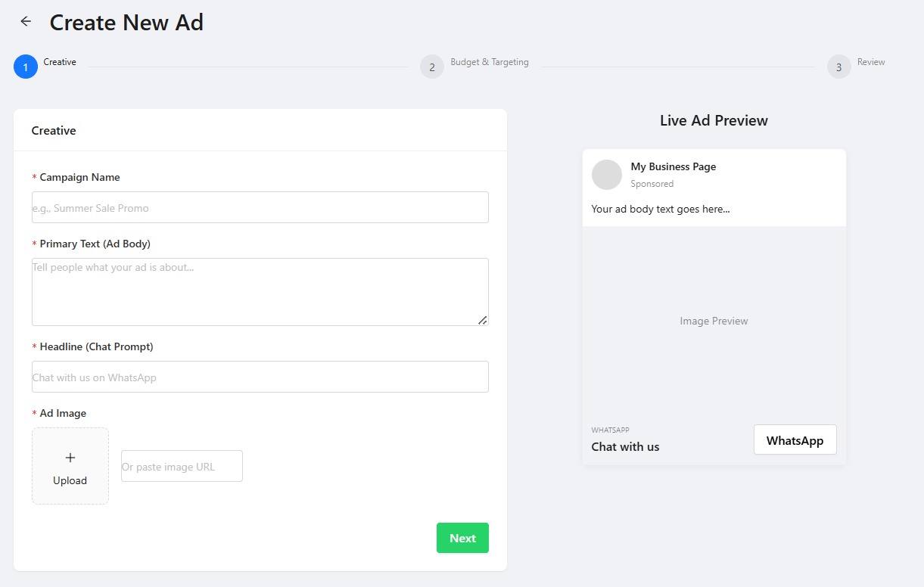Click the step 2 Budget & Targeting circle
Viewport: 924px width, 587px height.
tap(431, 67)
